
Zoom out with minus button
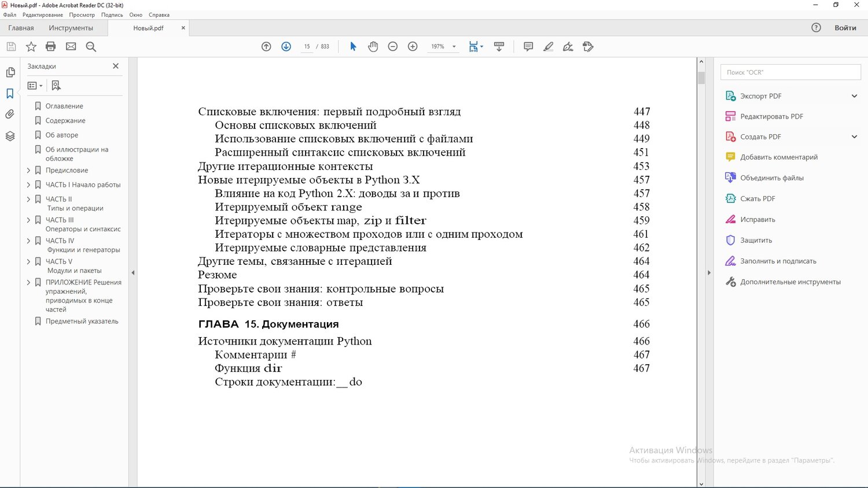[x=393, y=47]
